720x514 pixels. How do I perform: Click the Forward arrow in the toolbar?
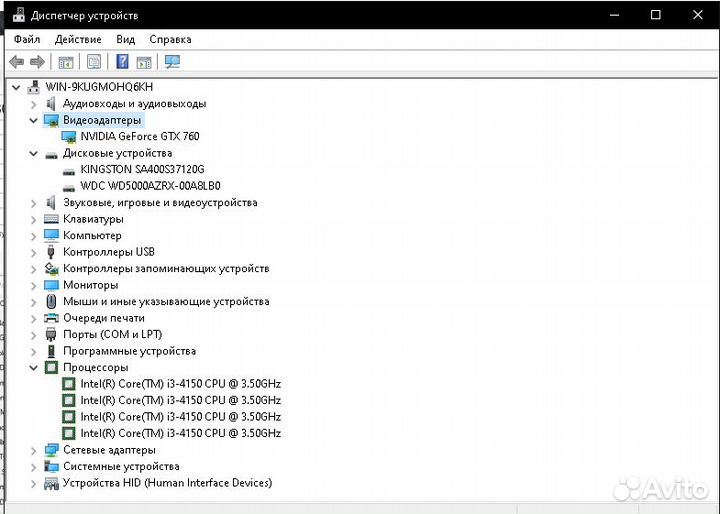pyautogui.click(x=37, y=62)
